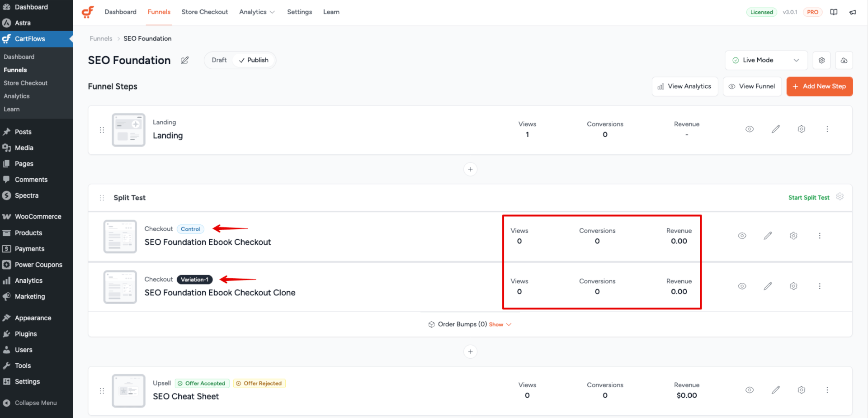Screen dimensions: 868x418
Task: Edit the SEO Cheat Sheet upsell step
Action: pyautogui.click(x=776, y=390)
